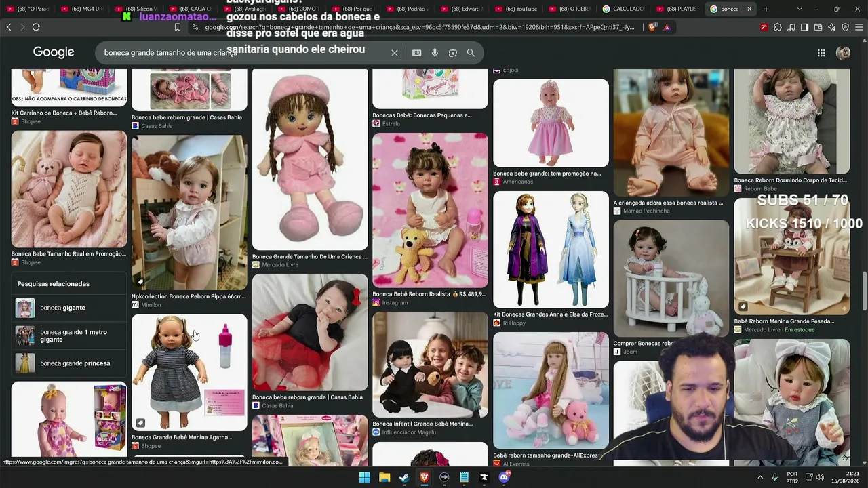
Task: Click the 'Pesquisas relacionadas' heading
Action: [x=54, y=284]
